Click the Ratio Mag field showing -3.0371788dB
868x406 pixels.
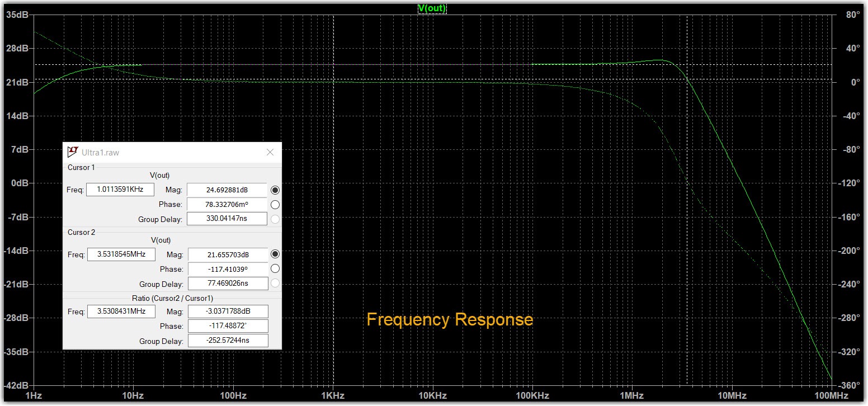pyautogui.click(x=228, y=311)
